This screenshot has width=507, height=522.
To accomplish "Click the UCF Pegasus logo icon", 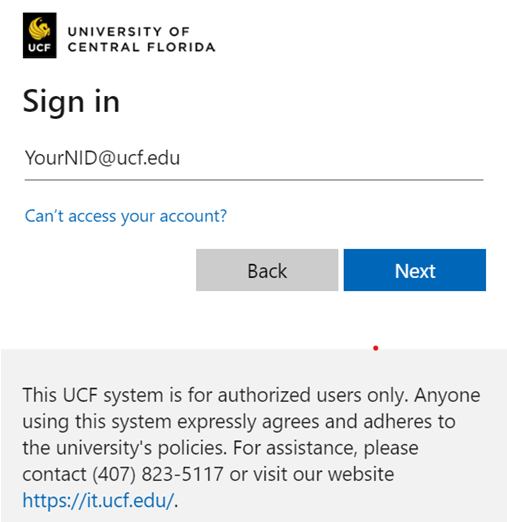I will [39, 35].
